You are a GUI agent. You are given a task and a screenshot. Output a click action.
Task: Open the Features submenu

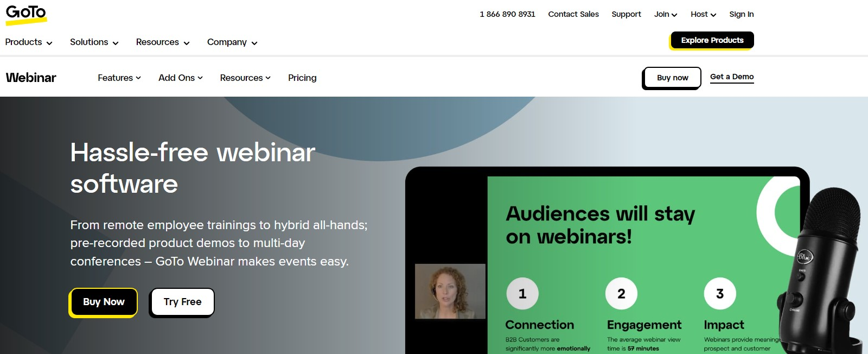119,78
